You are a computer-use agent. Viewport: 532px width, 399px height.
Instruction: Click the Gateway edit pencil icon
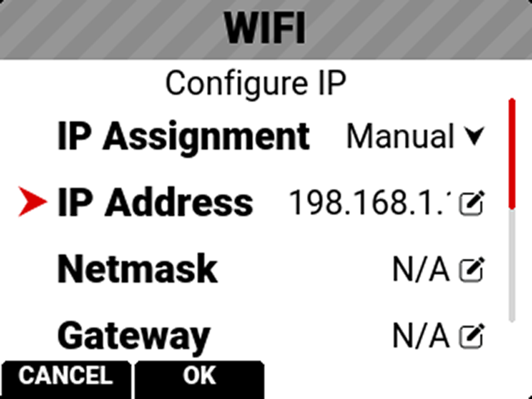tap(471, 336)
